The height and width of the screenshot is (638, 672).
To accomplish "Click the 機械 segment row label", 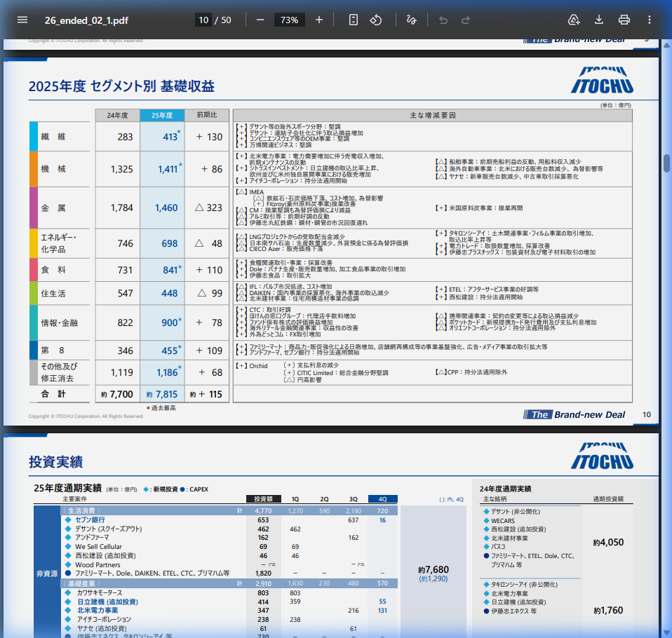I will click(53, 169).
